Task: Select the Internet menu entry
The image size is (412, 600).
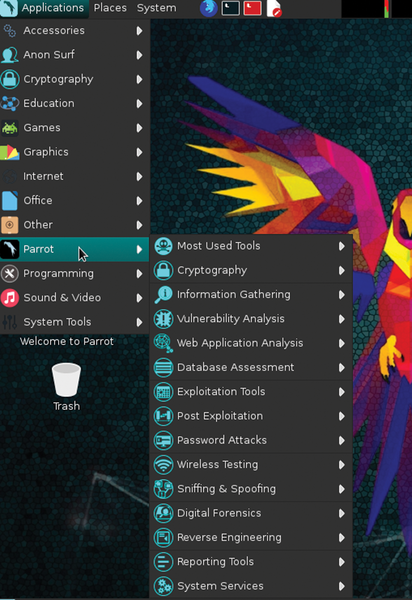Action: [x=74, y=176]
